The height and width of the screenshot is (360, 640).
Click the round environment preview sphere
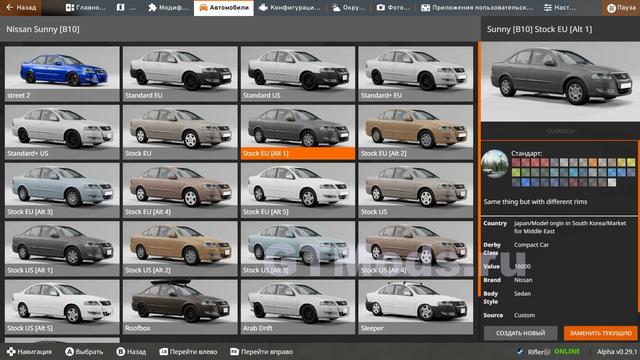[495, 164]
